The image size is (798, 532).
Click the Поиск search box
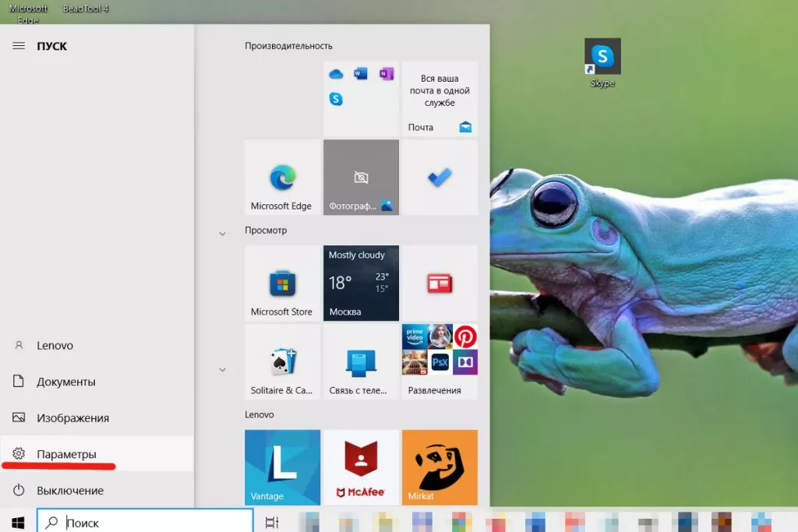pyautogui.click(x=145, y=521)
